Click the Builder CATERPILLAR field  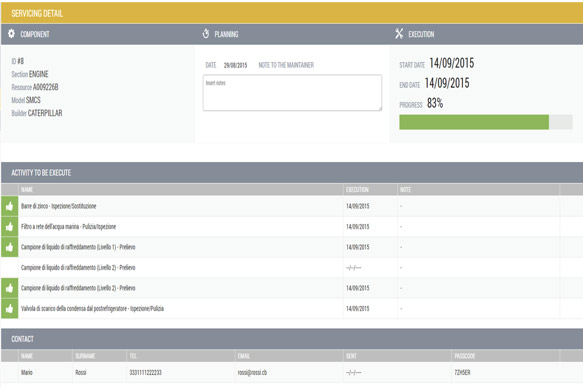[x=37, y=113]
